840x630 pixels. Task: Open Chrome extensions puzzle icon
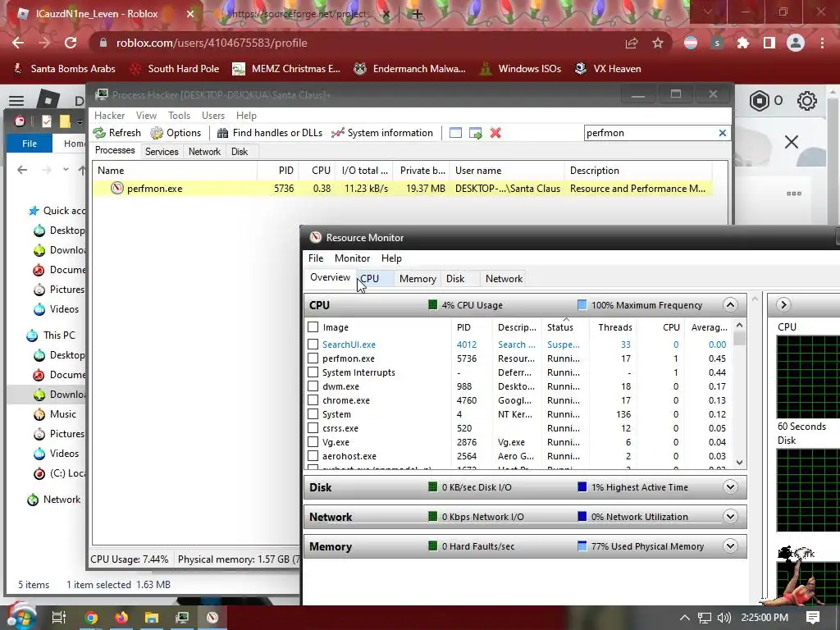pyautogui.click(x=742, y=43)
